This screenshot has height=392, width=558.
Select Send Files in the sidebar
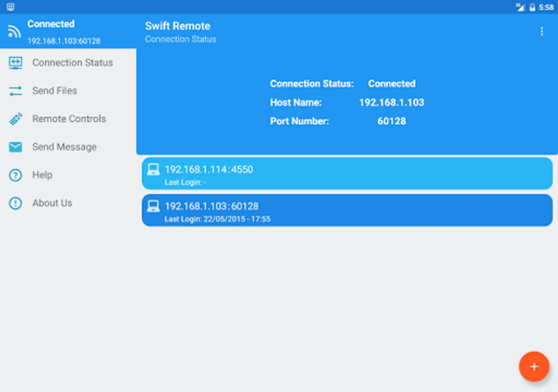(54, 91)
